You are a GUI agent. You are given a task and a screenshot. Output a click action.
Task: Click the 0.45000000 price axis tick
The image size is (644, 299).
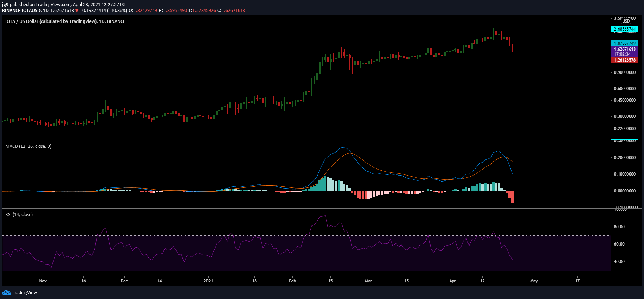[625, 100]
